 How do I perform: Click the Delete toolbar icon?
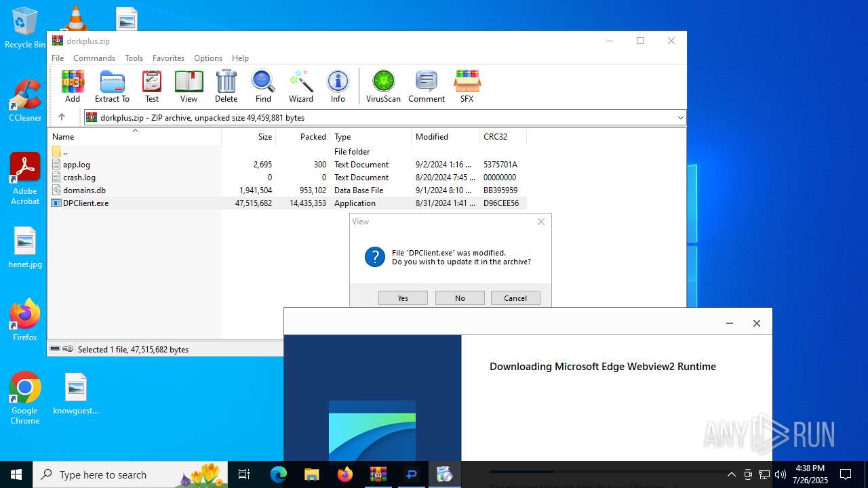point(226,86)
